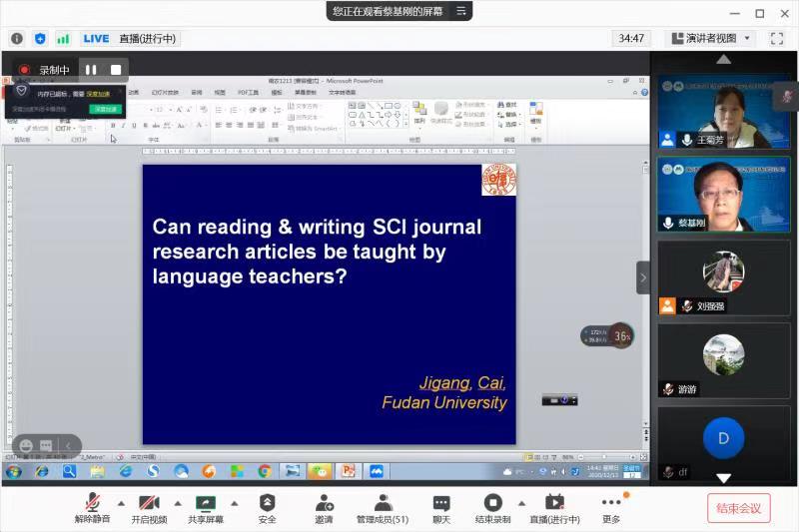Click the LIVE indicator label
The image size is (799, 532).
[96, 38]
